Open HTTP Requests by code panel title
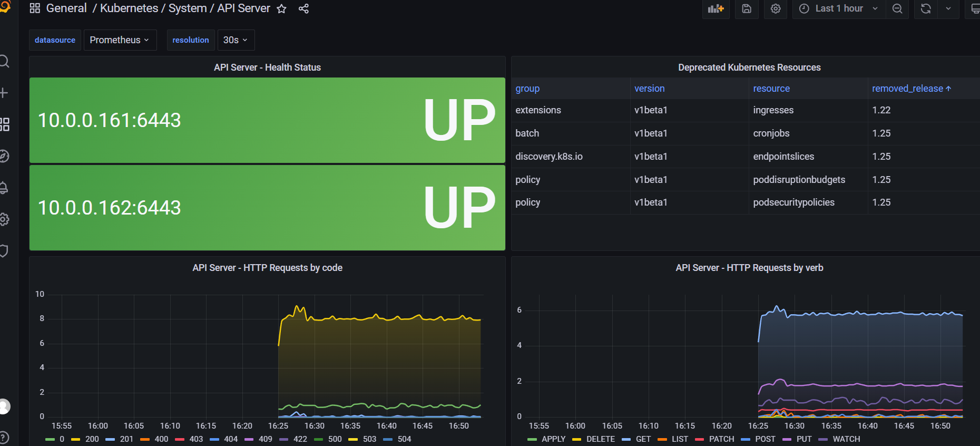Viewport: 980px width, 446px height. tap(267, 268)
